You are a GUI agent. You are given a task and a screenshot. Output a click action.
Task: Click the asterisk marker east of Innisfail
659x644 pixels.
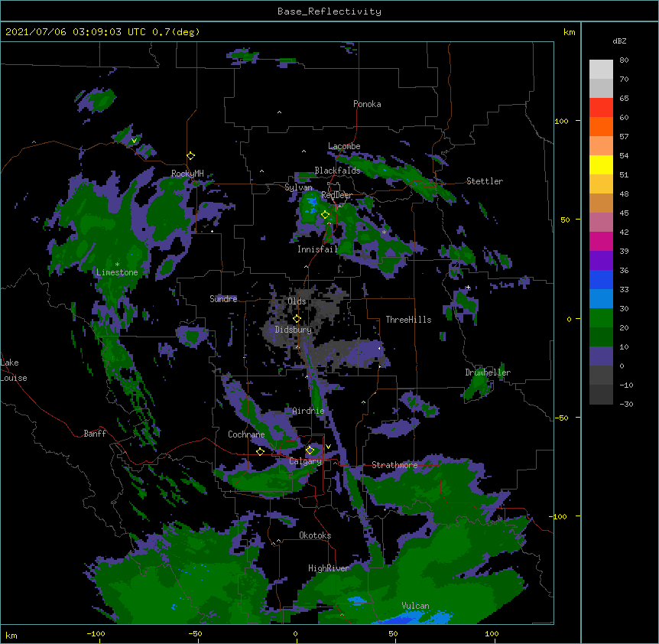pos(384,233)
